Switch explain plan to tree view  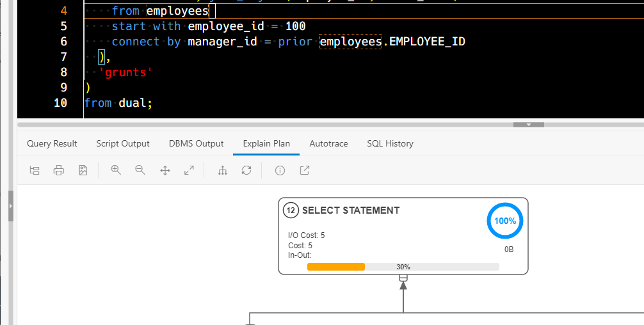35,170
